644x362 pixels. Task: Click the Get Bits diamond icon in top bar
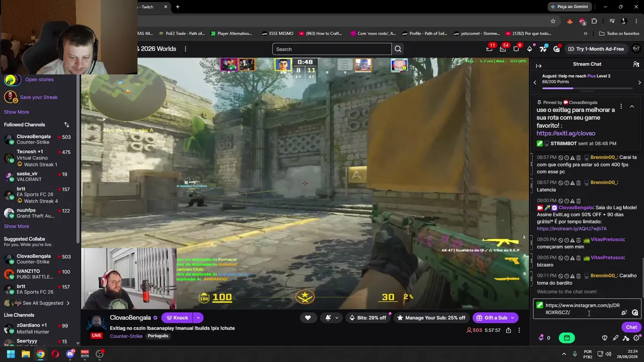click(x=530, y=49)
